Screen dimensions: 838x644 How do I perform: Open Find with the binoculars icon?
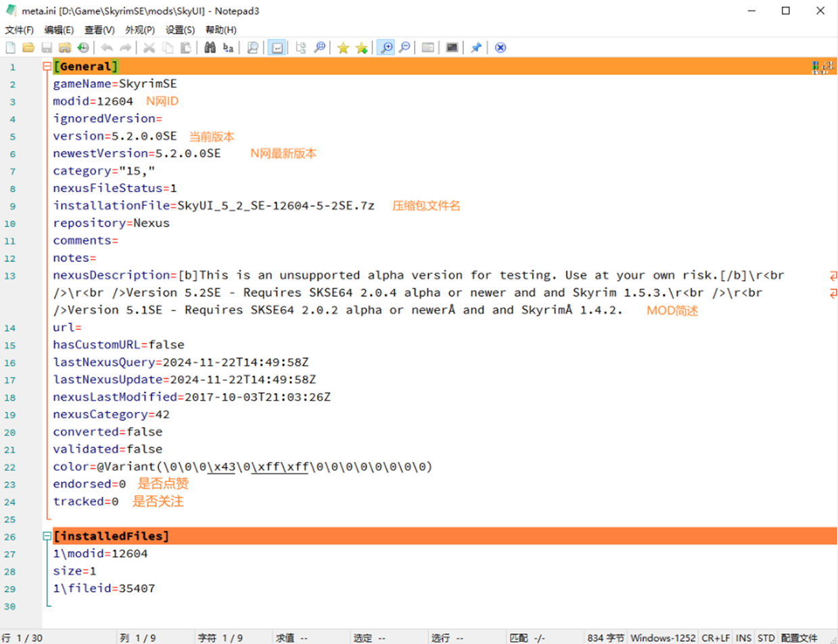click(210, 47)
